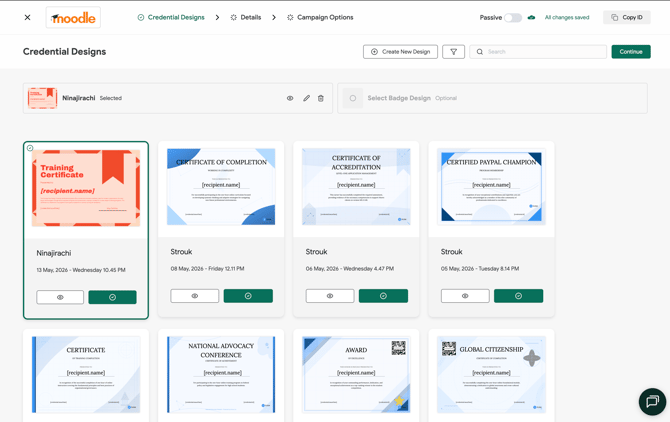Toggle the Passive switch
The width and height of the screenshot is (670, 422).
(x=513, y=18)
